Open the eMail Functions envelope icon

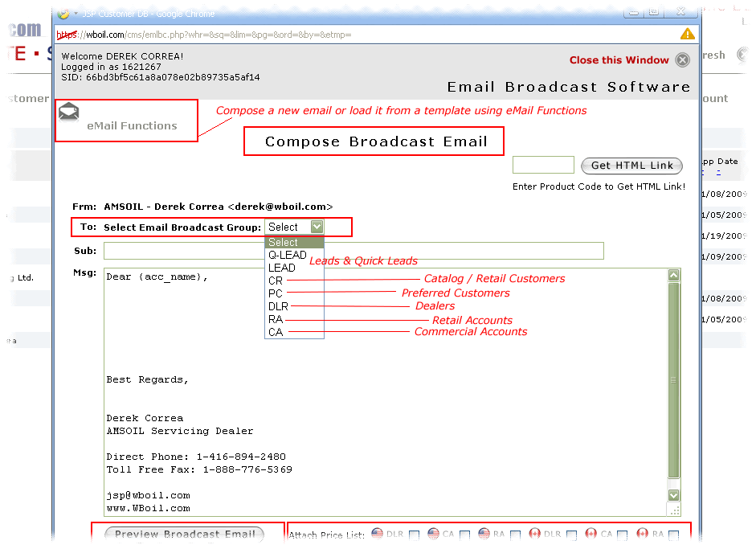[68, 112]
